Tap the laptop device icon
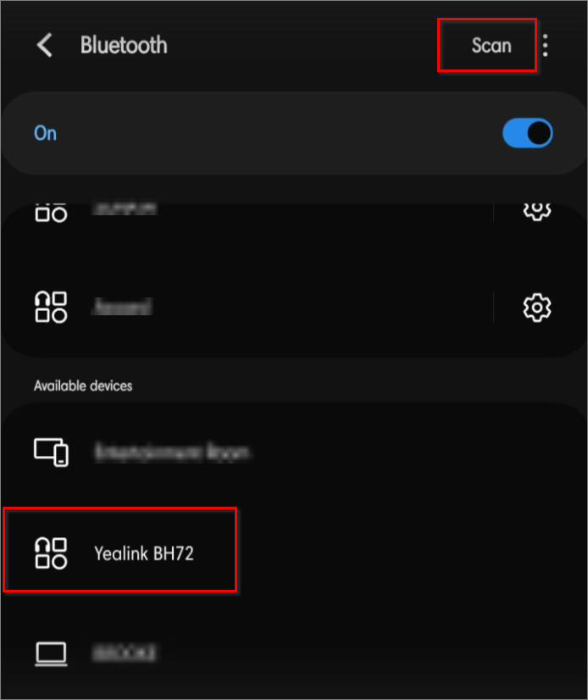The width and height of the screenshot is (588, 700). [50, 653]
